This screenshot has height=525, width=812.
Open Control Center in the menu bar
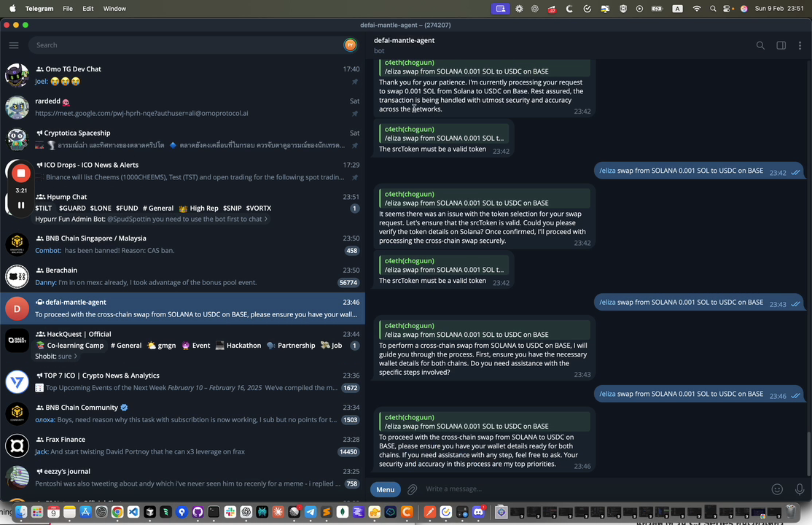coord(727,9)
